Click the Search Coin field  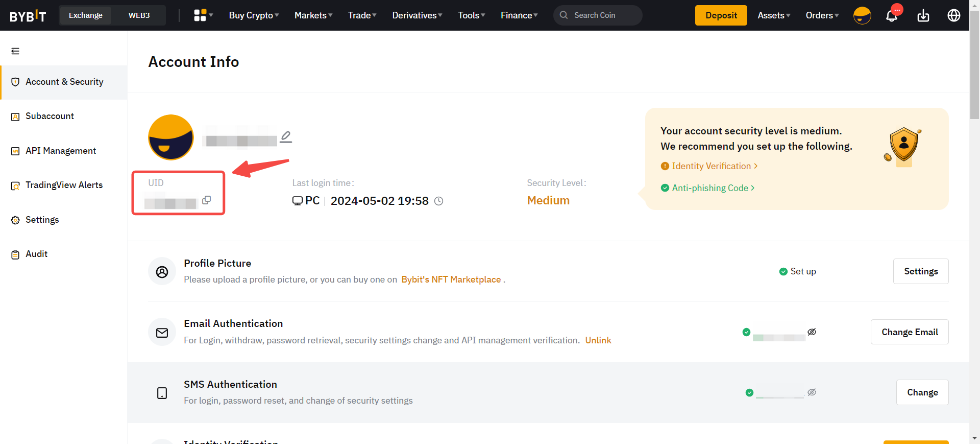click(x=598, y=15)
